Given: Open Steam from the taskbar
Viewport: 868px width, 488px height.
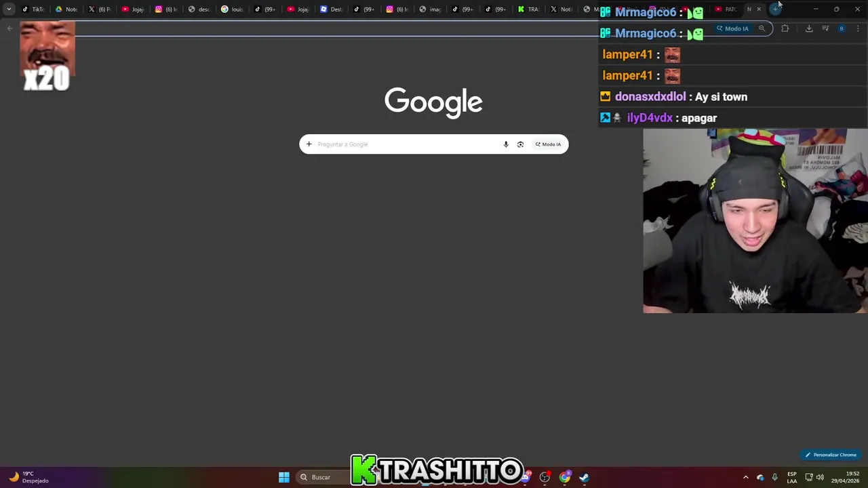Looking at the screenshot, I should [x=584, y=477].
